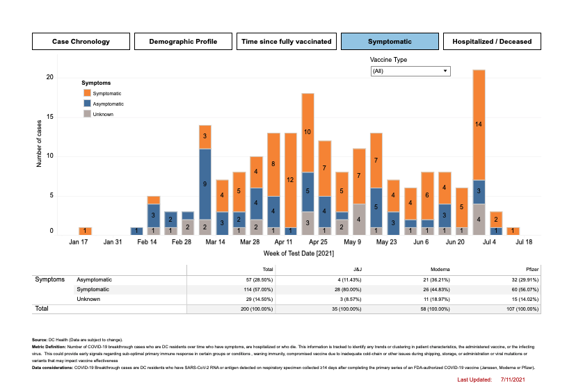Click the Vaccine Type dropdown arrow

pos(445,71)
